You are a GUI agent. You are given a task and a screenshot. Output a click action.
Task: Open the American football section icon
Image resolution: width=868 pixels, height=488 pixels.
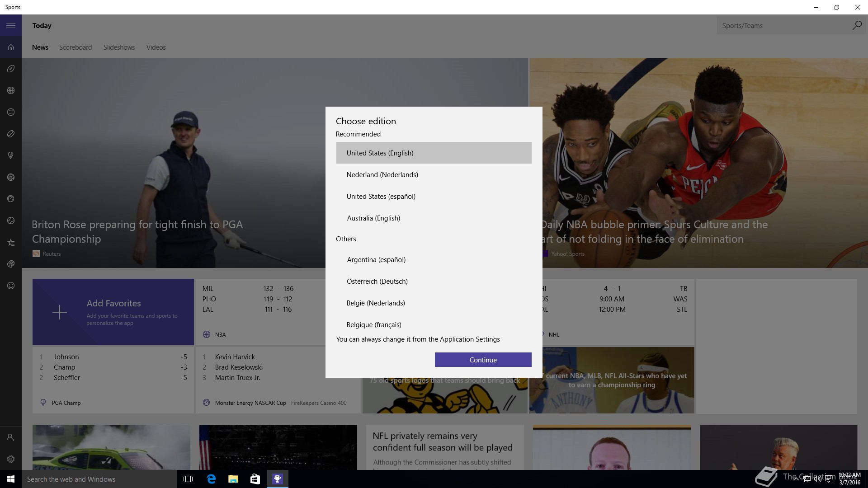point(11,69)
